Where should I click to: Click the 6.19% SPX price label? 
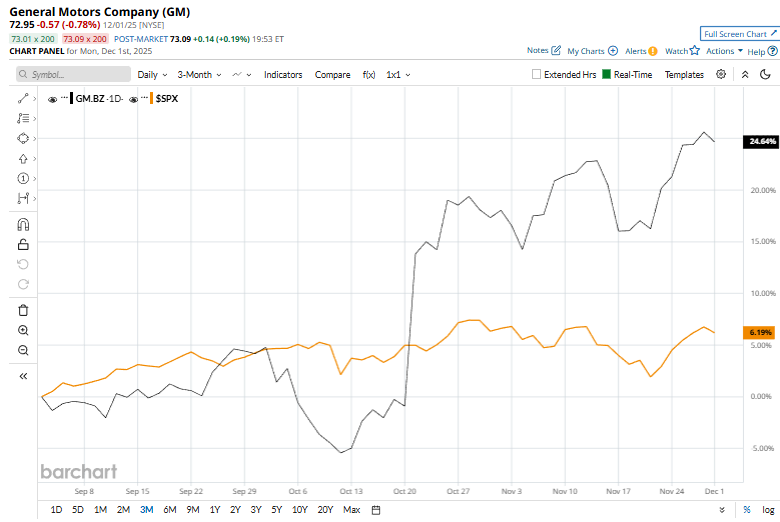pyautogui.click(x=759, y=332)
